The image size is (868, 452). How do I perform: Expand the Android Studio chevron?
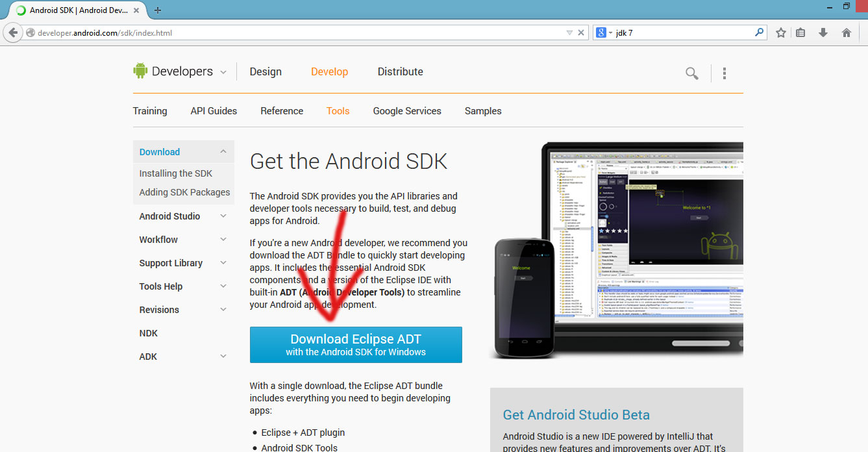223,216
